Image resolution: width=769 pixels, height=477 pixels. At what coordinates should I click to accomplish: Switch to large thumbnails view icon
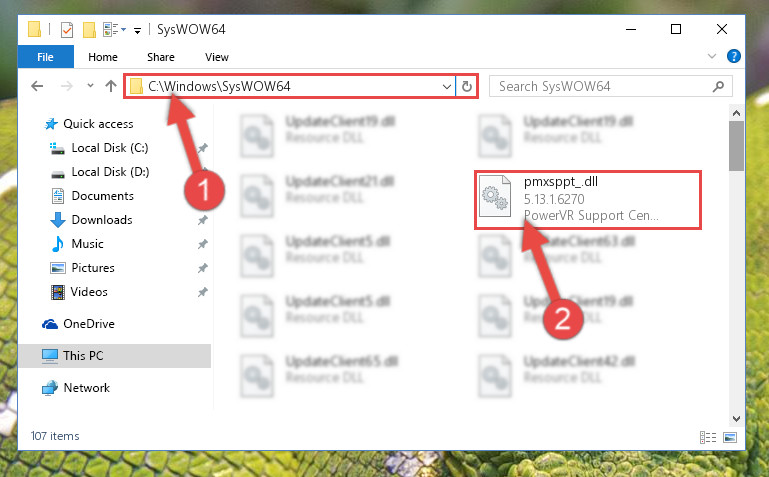pos(730,437)
